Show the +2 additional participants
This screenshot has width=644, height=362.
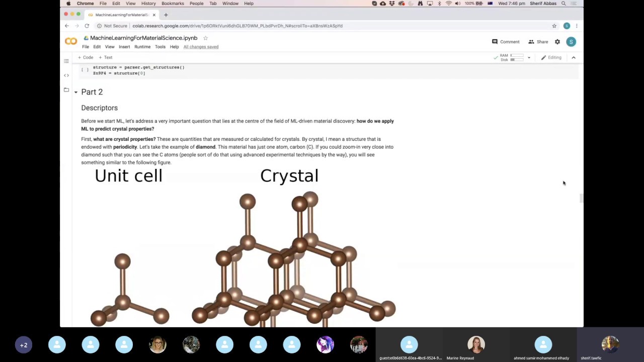[24, 345]
